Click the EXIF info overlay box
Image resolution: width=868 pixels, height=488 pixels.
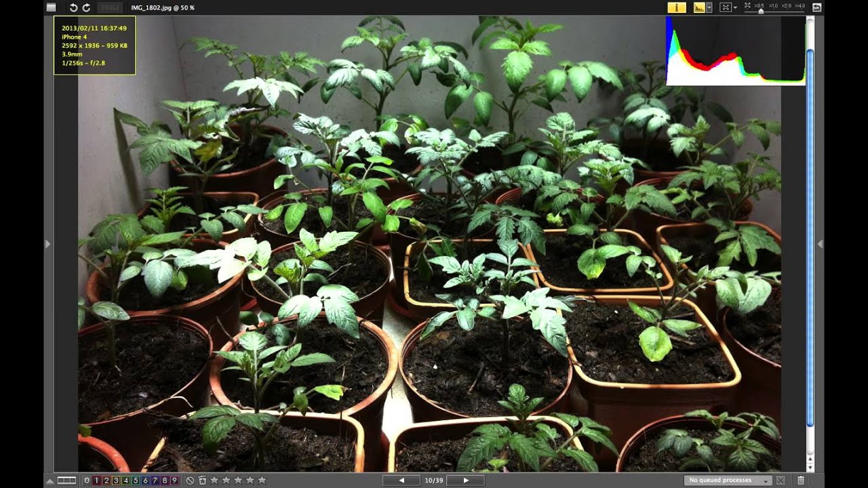(x=94, y=45)
